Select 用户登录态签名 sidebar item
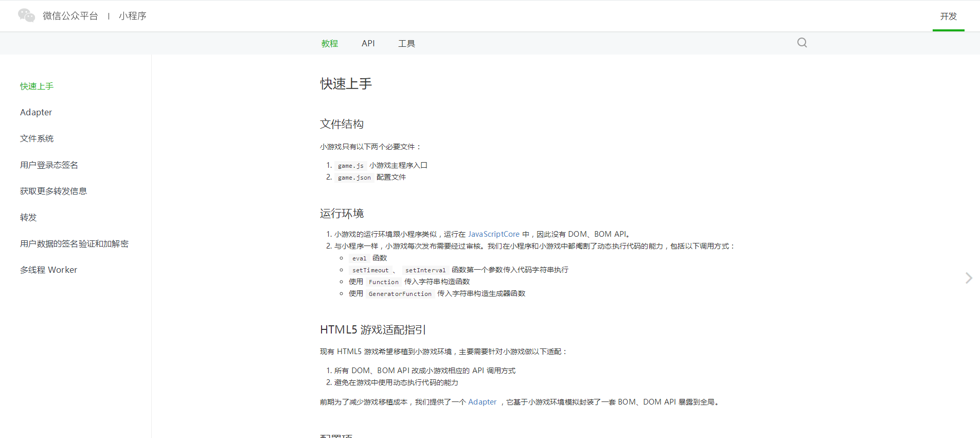The width and height of the screenshot is (980, 438). click(x=49, y=165)
